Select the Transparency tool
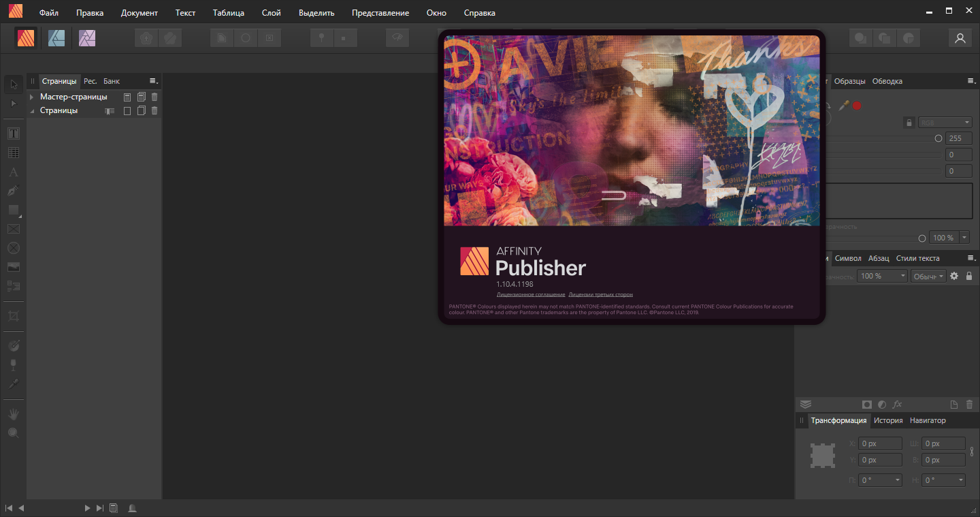This screenshot has height=517, width=980. point(14,365)
